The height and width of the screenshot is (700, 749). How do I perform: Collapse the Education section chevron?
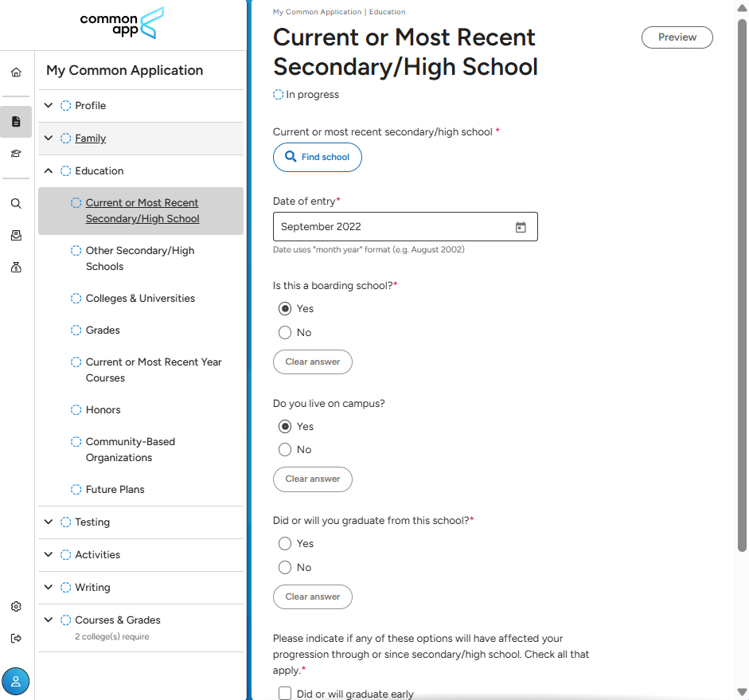(x=49, y=170)
